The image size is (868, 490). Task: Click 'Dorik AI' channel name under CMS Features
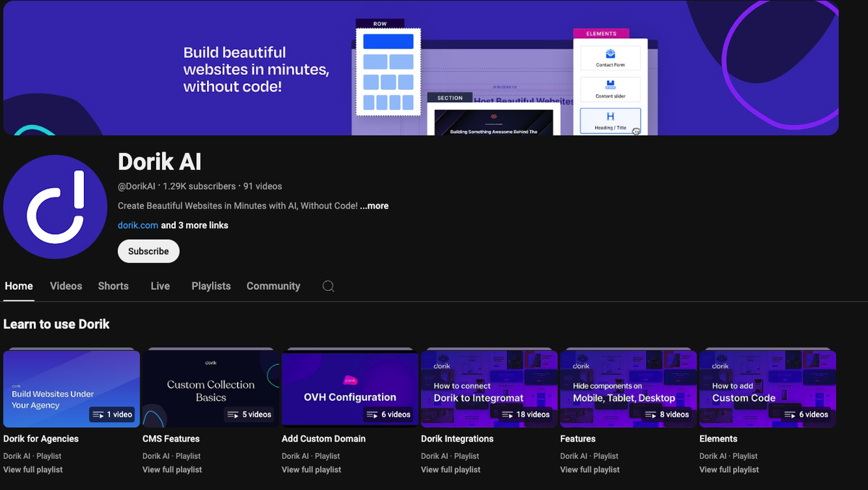[x=156, y=456]
